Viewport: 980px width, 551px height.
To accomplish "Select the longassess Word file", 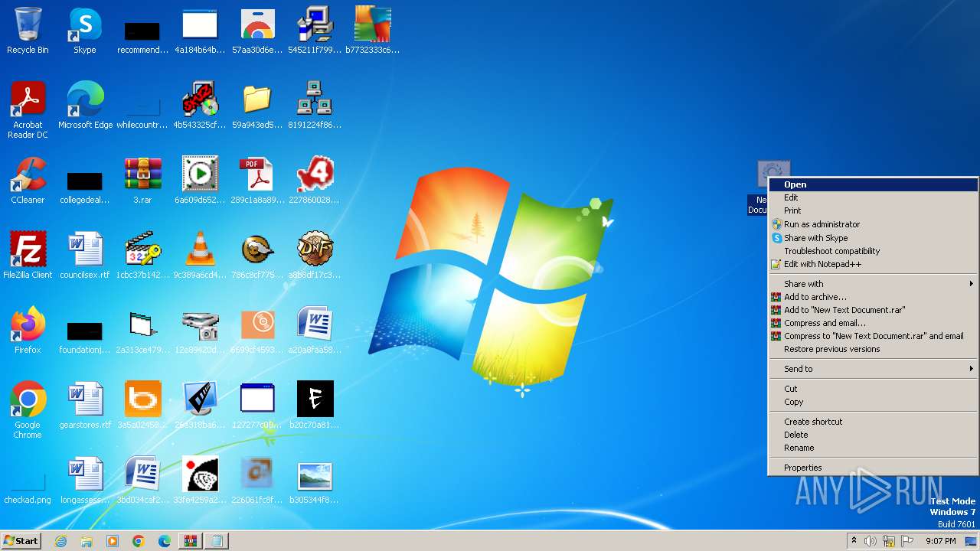I will point(85,481).
